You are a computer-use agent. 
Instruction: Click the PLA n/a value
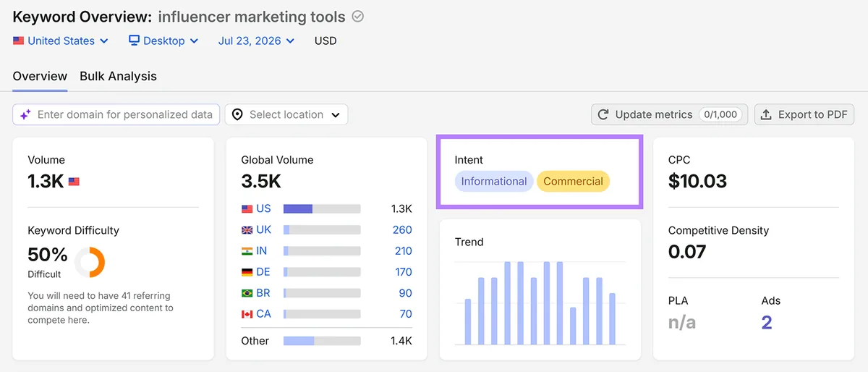pos(682,322)
